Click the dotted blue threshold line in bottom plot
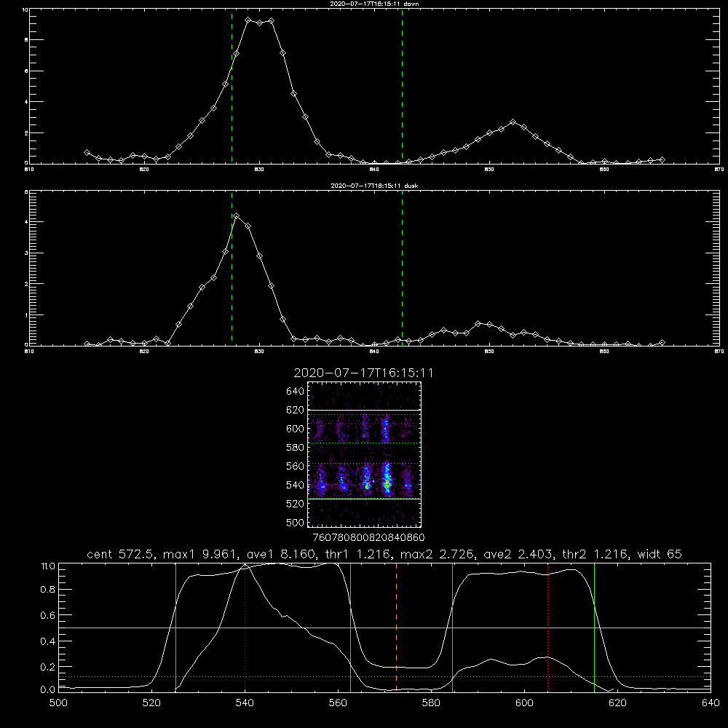Screen dimensions: 728x728 [x=384, y=677]
